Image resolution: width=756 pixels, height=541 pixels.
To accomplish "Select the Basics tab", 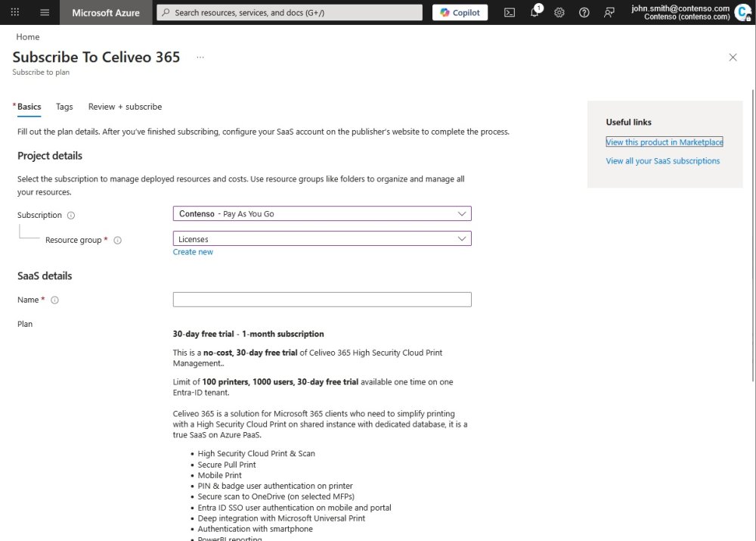I will coord(29,107).
